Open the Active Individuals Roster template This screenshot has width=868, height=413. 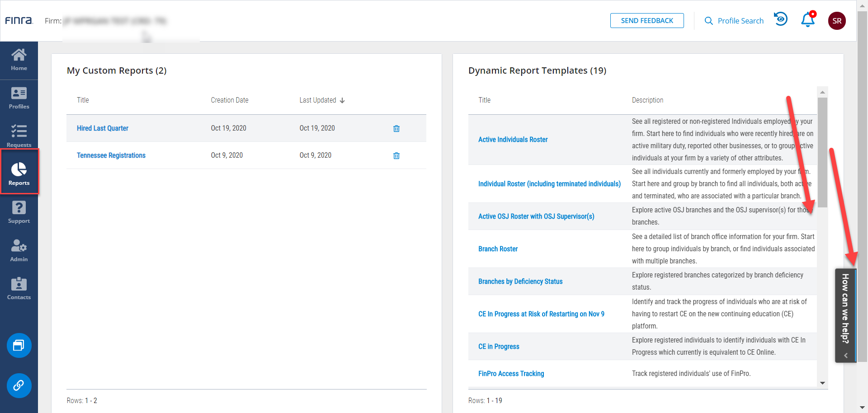click(513, 140)
